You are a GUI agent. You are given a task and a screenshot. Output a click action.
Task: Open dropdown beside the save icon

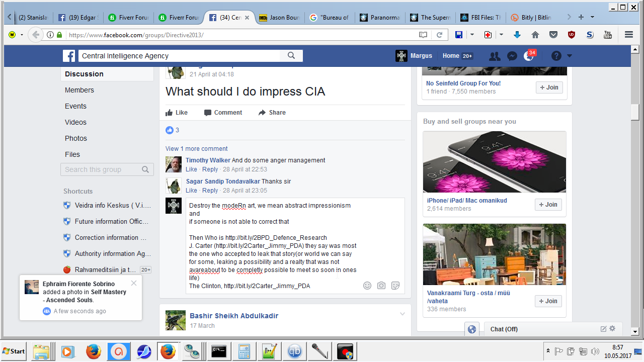472,35
